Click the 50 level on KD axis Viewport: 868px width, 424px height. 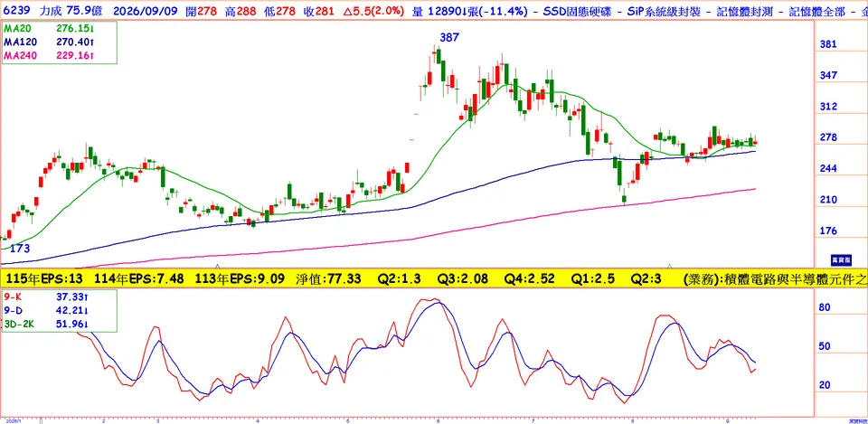[x=825, y=346]
